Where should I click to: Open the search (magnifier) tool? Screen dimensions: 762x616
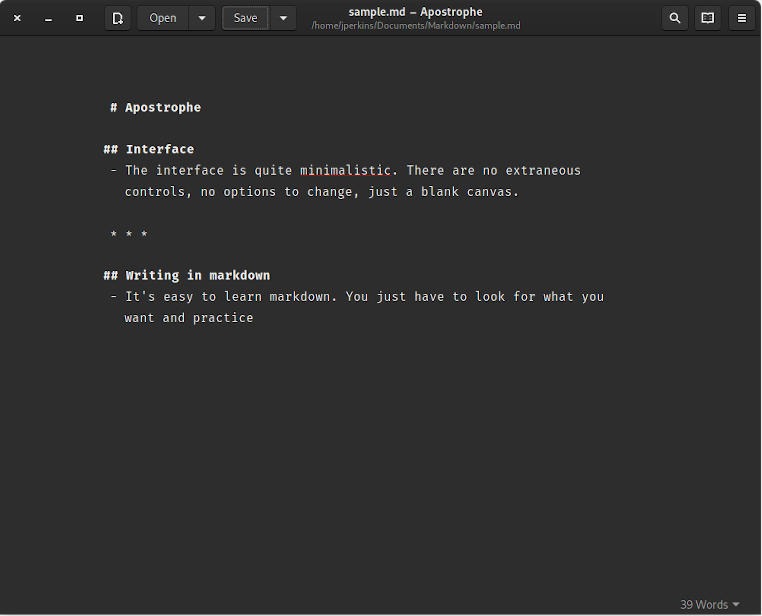(x=675, y=18)
